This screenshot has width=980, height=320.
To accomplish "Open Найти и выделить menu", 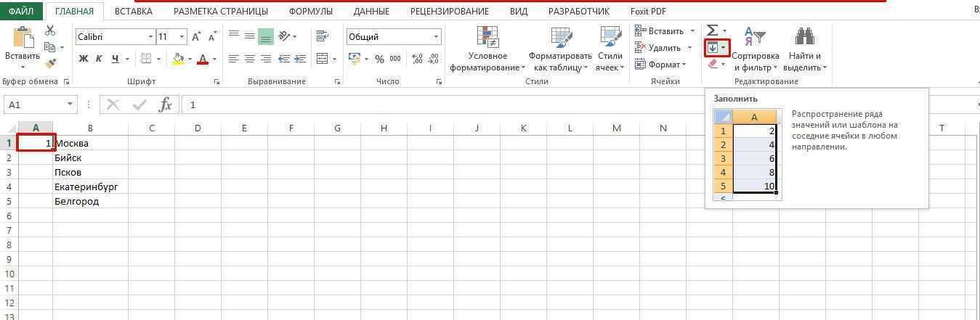I will [804, 49].
